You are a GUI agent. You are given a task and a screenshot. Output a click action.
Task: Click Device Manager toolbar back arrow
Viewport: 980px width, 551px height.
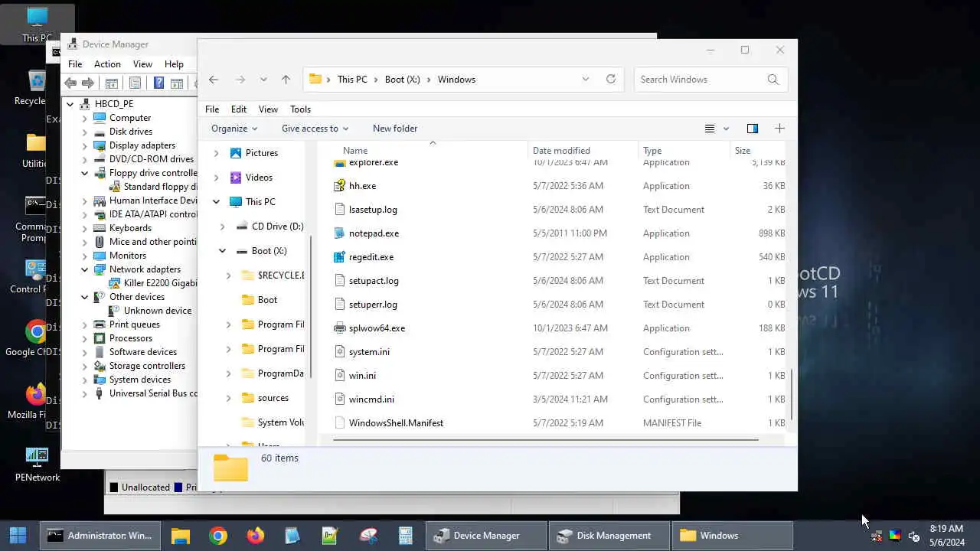coord(70,83)
